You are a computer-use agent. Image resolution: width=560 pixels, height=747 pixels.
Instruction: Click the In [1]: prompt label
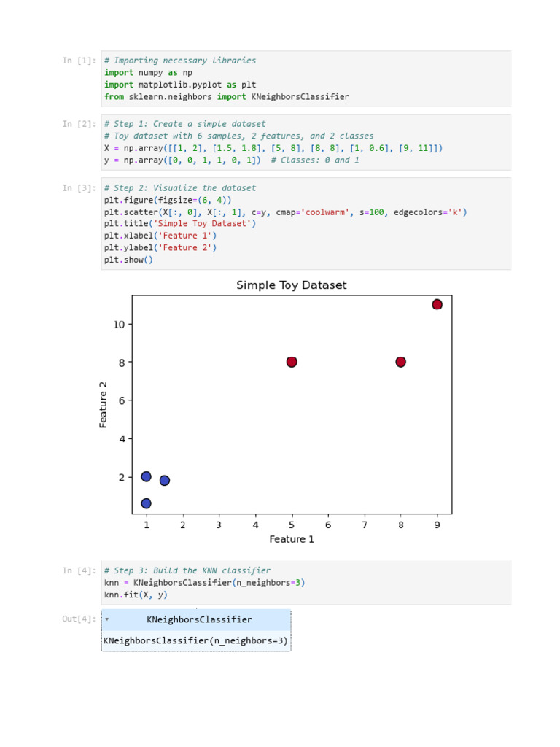point(79,61)
